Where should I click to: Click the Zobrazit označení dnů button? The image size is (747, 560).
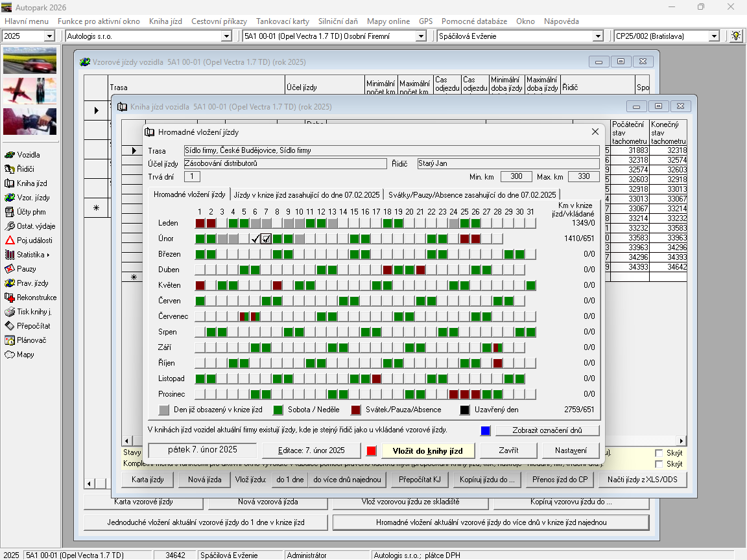[547, 430]
